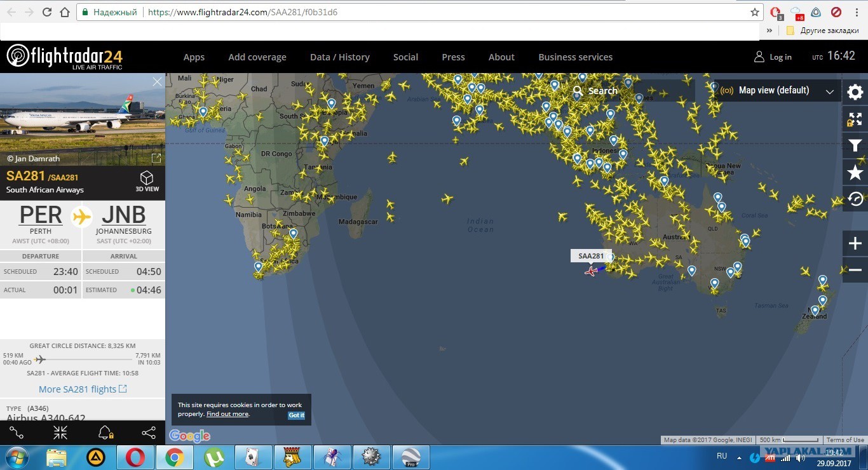Bookmark this page with the star
The height and width of the screenshot is (470, 868).
click(x=755, y=12)
